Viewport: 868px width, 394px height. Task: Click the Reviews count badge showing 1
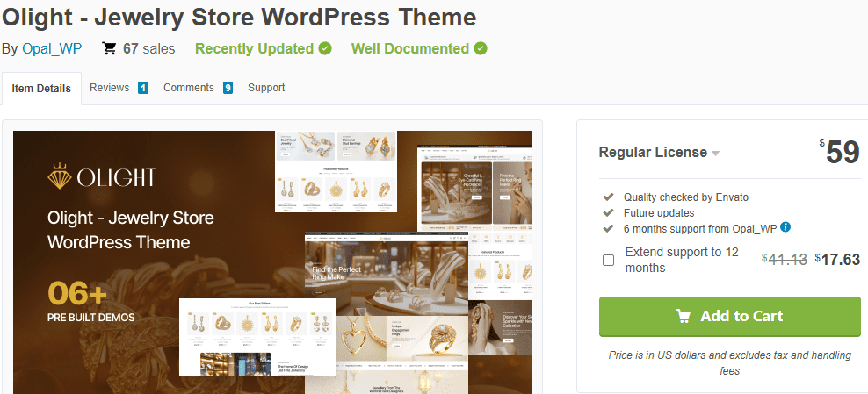click(143, 87)
